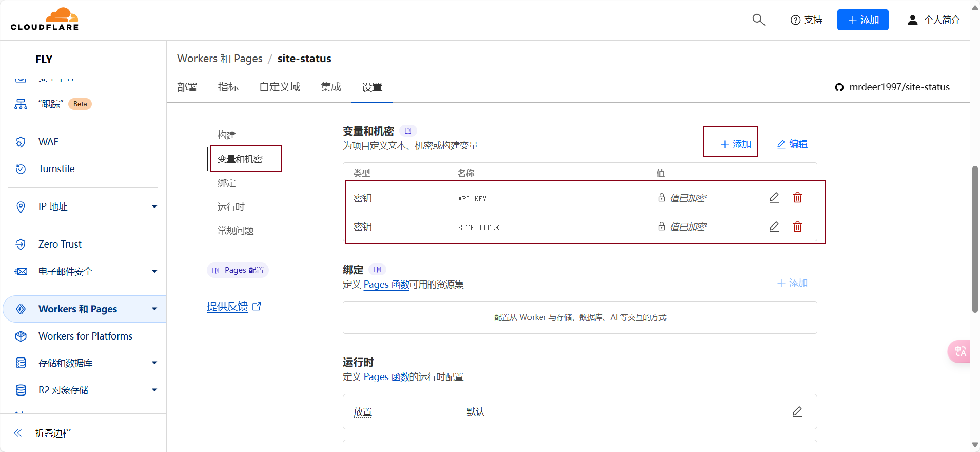
Task: Click the SITE_TITLE variable name
Action: point(478,228)
